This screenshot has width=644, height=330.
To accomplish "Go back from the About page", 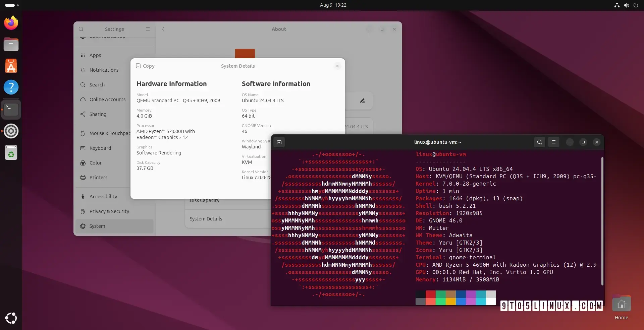I will point(163,29).
